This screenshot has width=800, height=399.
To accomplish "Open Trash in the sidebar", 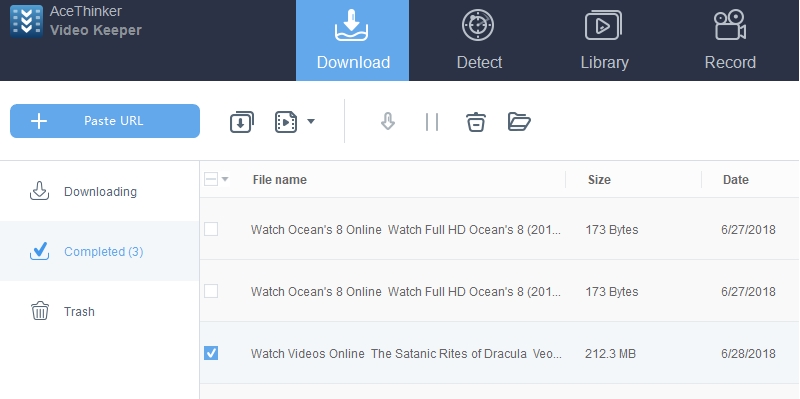I will click(99, 311).
